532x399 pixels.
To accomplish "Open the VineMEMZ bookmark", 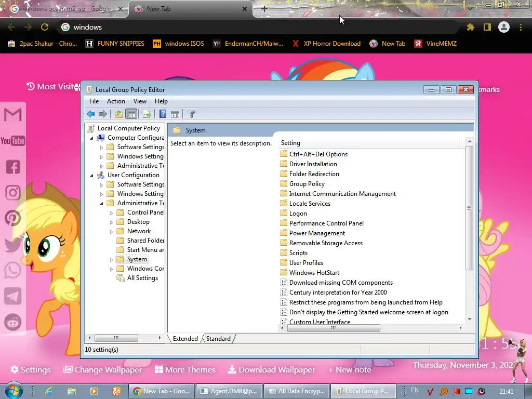I will [436, 44].
